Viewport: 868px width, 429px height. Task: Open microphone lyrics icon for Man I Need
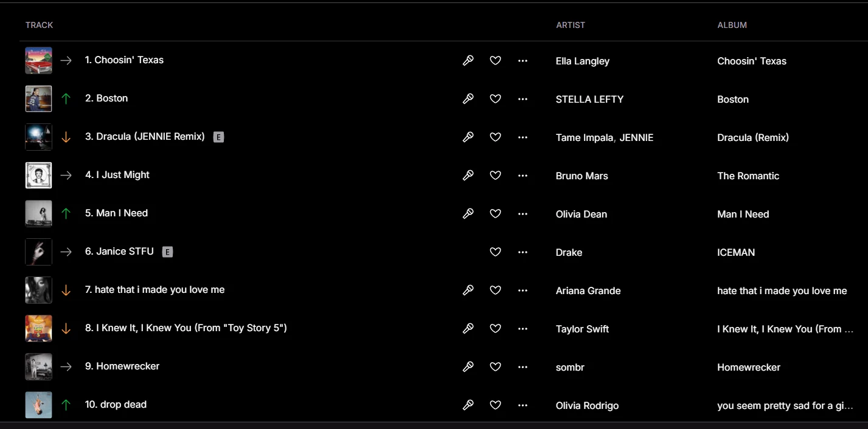click(468, 214)
